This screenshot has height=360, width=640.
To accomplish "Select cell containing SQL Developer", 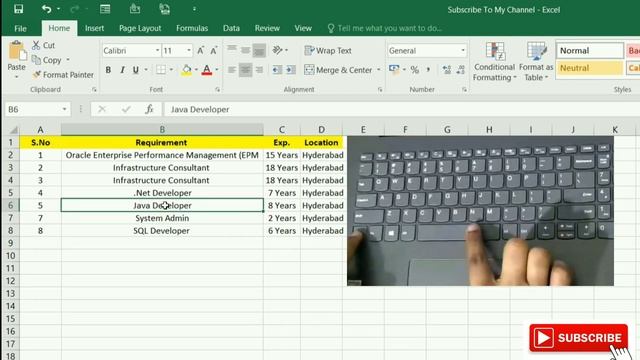I will pos(162,231).
